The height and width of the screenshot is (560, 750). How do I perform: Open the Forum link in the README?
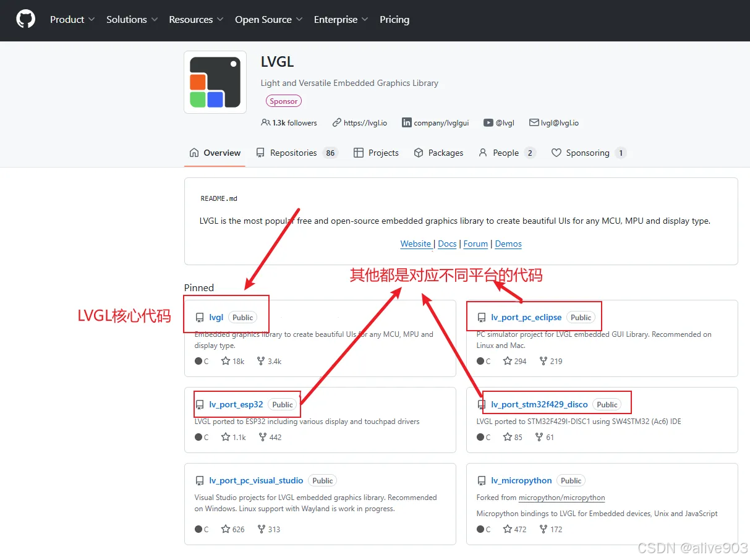point(475,244)
